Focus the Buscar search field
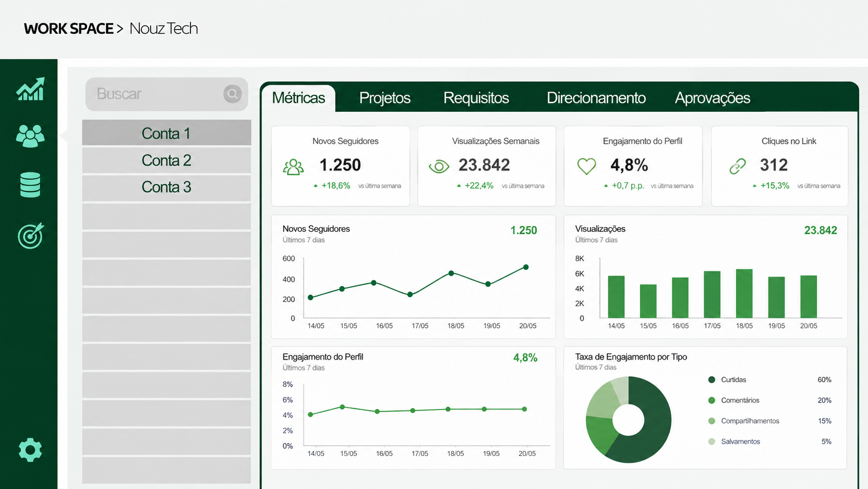 [167, 94]
